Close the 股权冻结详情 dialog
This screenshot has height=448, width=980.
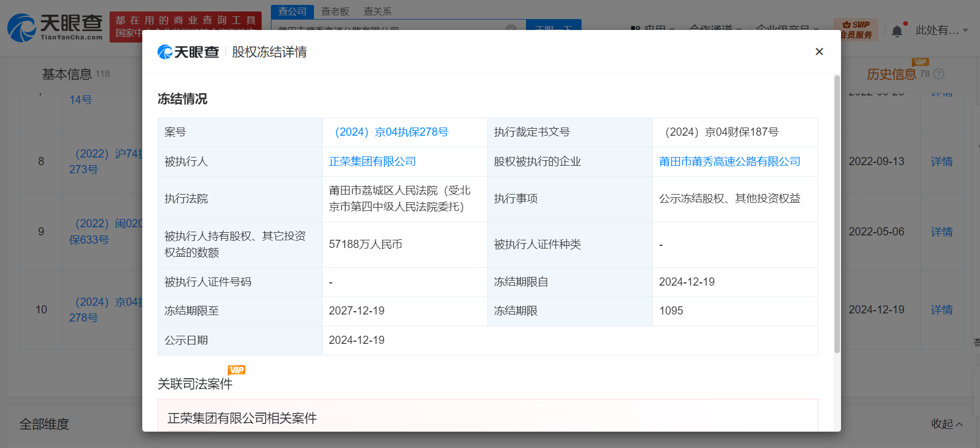pyautogui.click(x=819, y=52)
